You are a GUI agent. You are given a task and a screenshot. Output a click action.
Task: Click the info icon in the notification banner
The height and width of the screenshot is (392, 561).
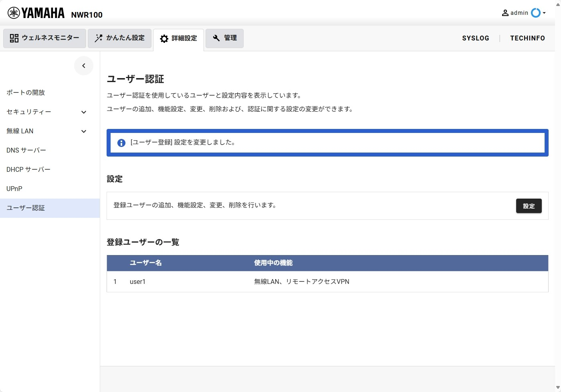[x=121, y=143]
